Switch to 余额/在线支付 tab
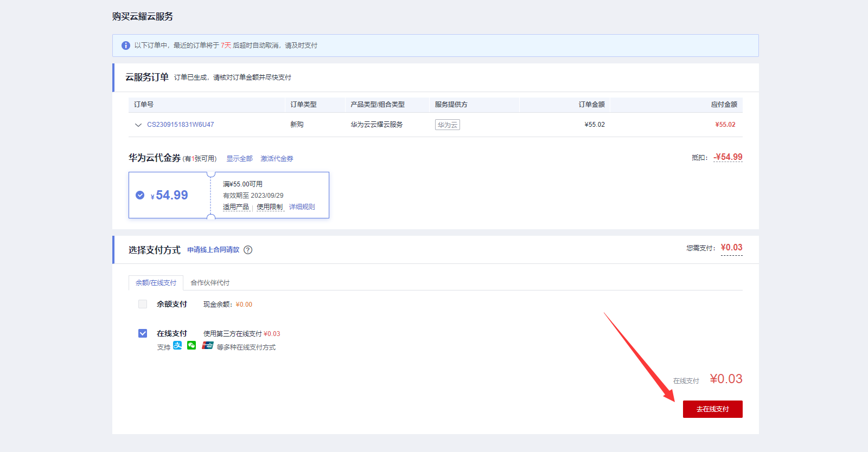This screenshot has width=868, height=452. (x=156, y=283)
